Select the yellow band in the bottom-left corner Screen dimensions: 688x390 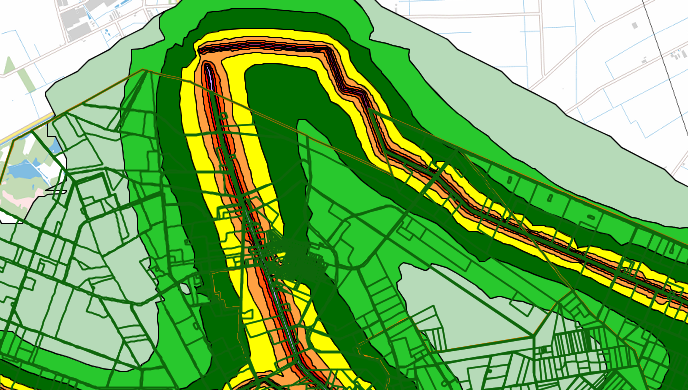[10, 386]
